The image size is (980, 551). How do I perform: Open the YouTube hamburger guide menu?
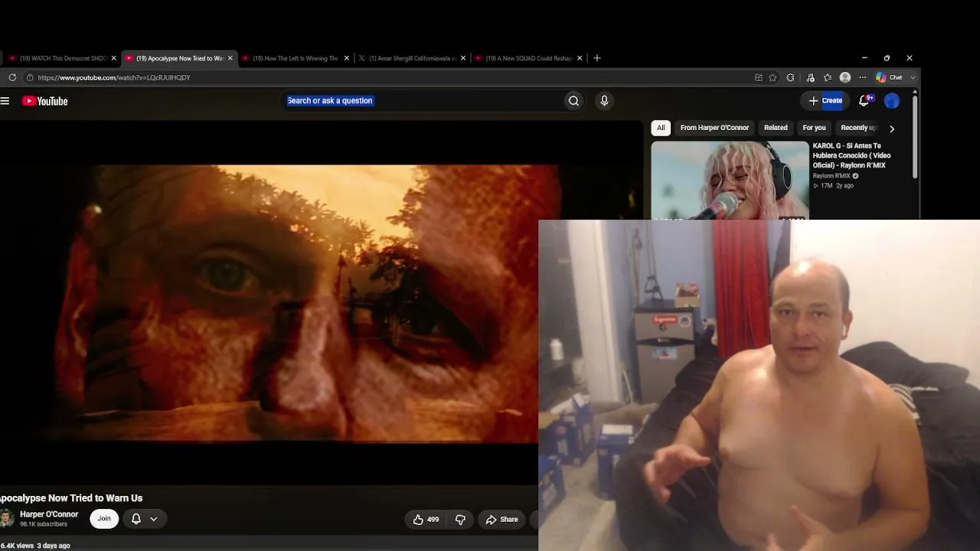coord(5,101)
